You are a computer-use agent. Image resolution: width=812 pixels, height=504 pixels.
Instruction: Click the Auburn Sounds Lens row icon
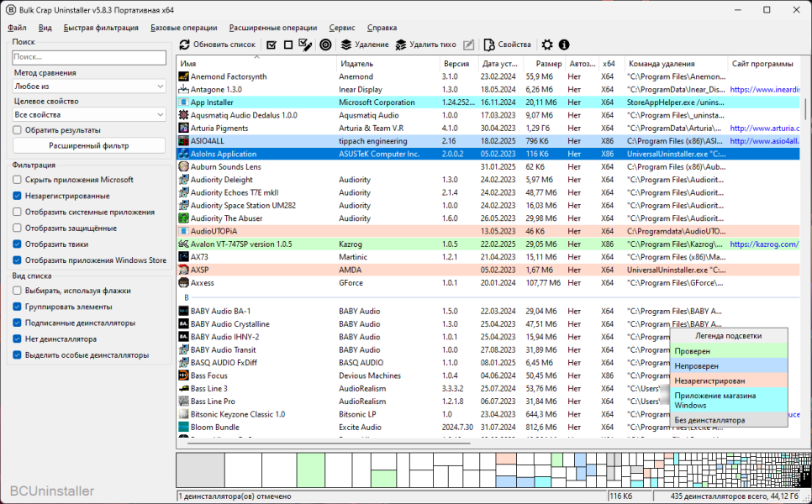pyautogui.click(x=183, y=166)
